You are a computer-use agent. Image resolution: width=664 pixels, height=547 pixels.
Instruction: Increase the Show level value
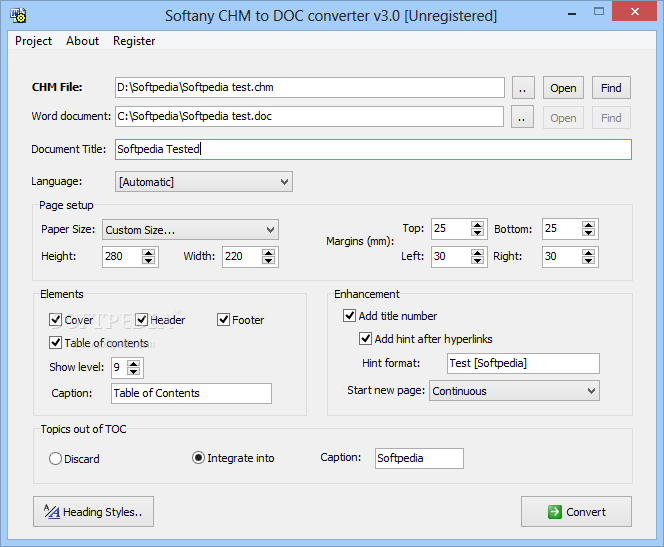tap(133, 364)
